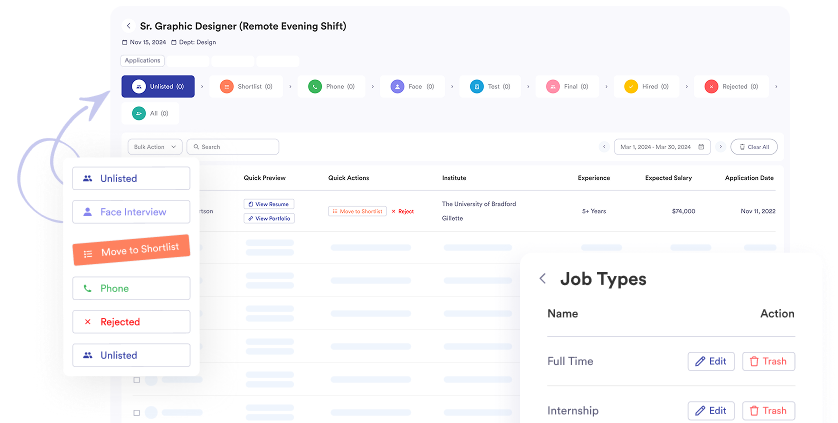
Task: Tick the checkbox in the bottom candidate row
Action: tap(138, 411)
